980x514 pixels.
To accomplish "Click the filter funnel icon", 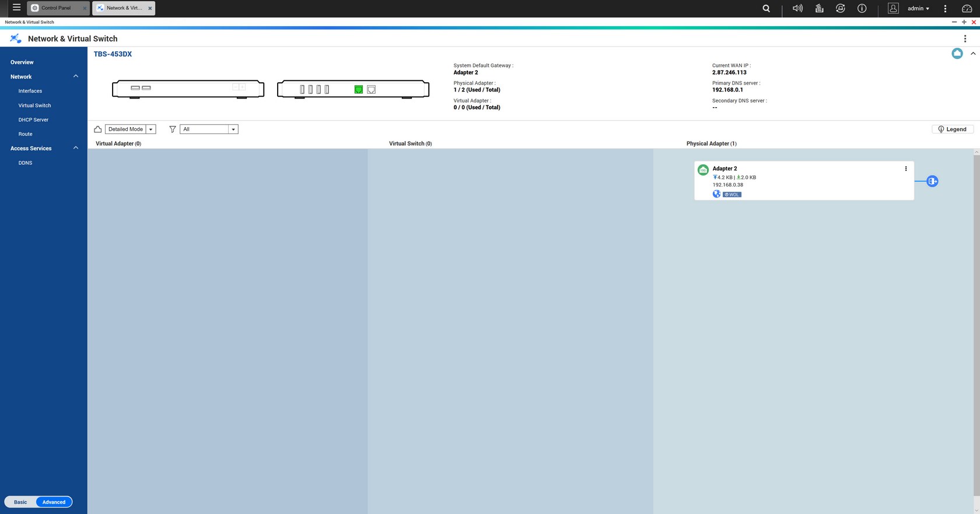I will (173, 129).
